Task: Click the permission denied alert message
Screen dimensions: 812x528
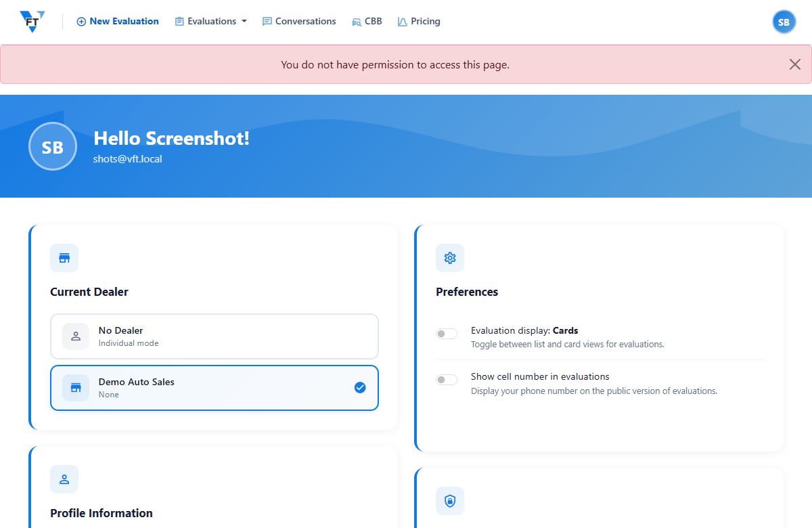Action: coord(395,65)
